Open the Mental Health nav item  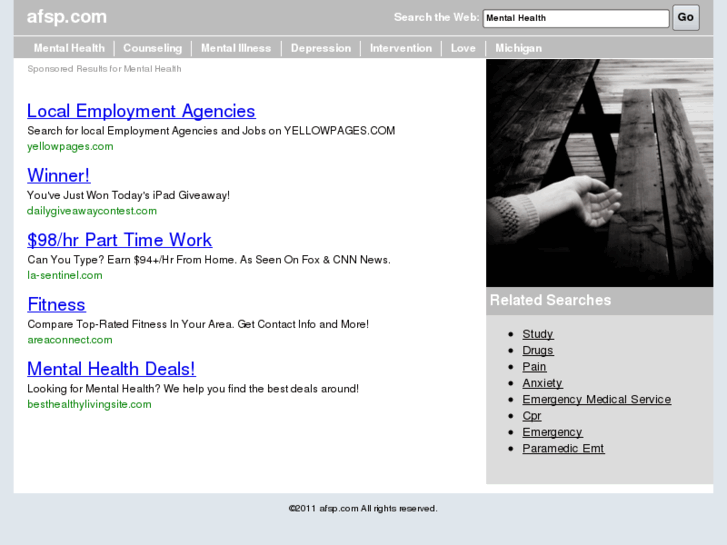(x=69, y=48)
